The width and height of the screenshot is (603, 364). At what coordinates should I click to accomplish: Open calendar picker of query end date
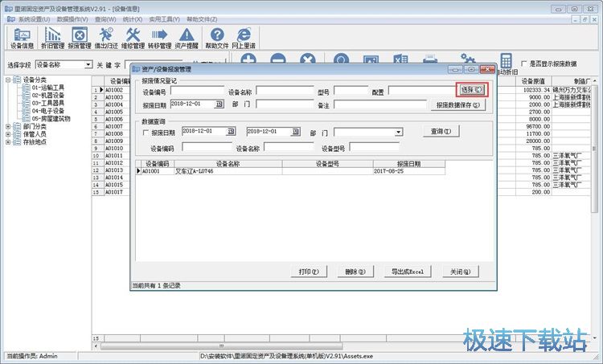295,132
